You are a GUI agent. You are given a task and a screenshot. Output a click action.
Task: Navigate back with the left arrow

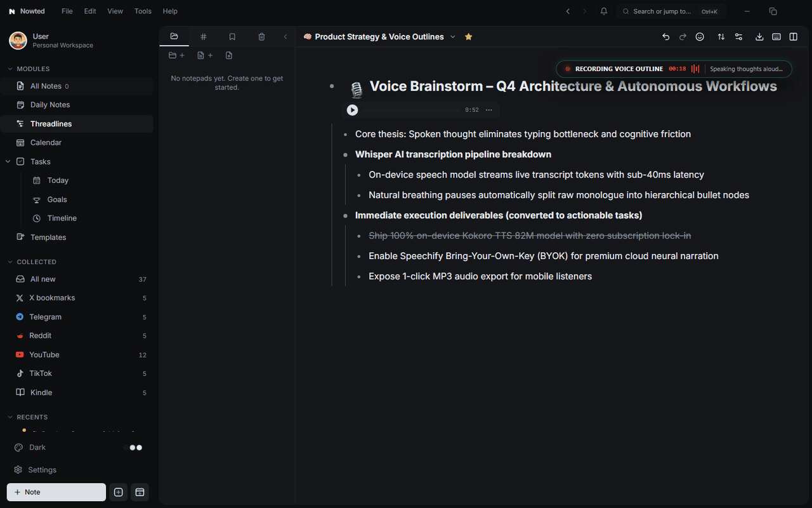coord(568,11)
